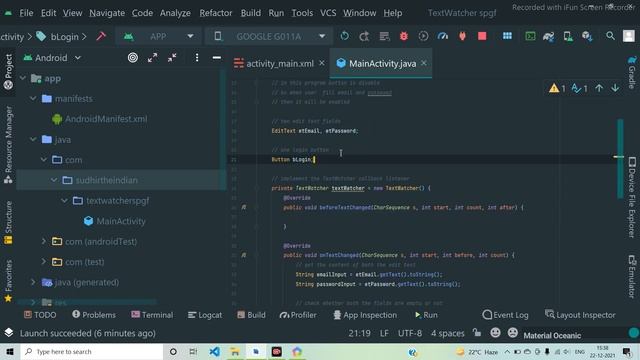
Task: Hide the Project tool window
Action: pos(217,58)
